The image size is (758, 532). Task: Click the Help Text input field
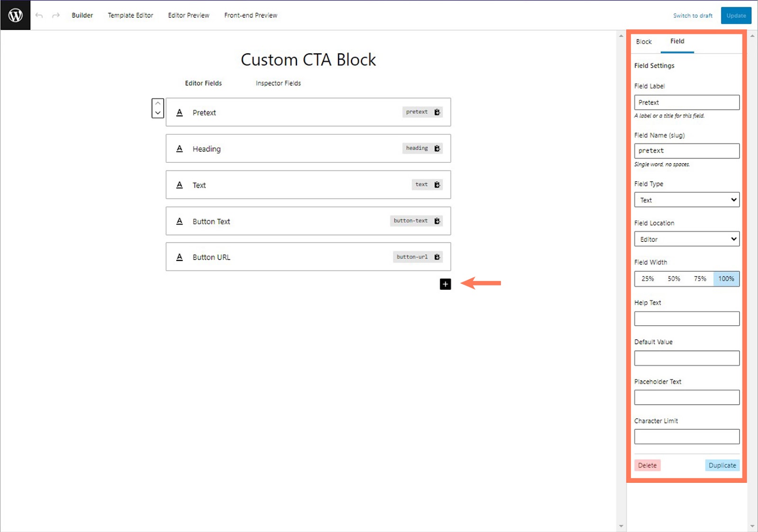tap(686, 319)
